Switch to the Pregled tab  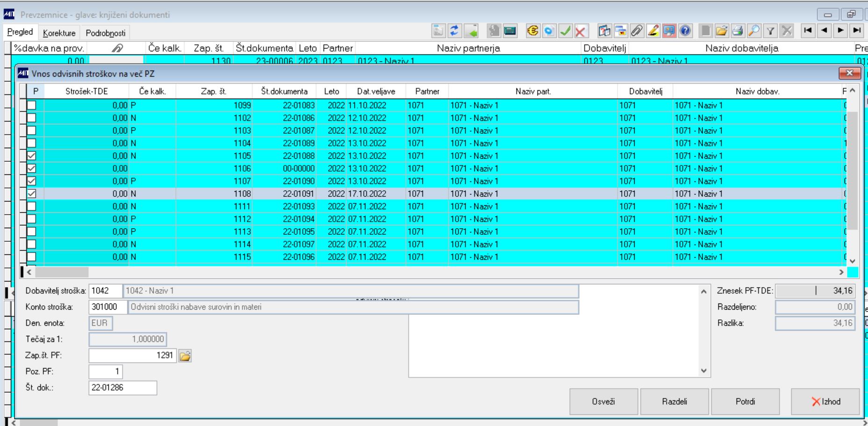click(20, 32)
